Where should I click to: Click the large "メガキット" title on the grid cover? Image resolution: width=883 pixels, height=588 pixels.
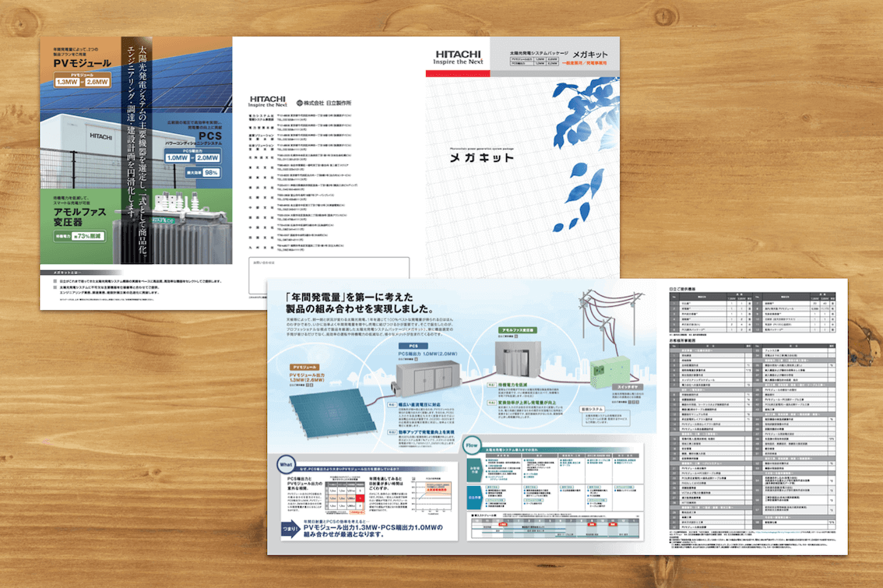click(x=481, y=157)
